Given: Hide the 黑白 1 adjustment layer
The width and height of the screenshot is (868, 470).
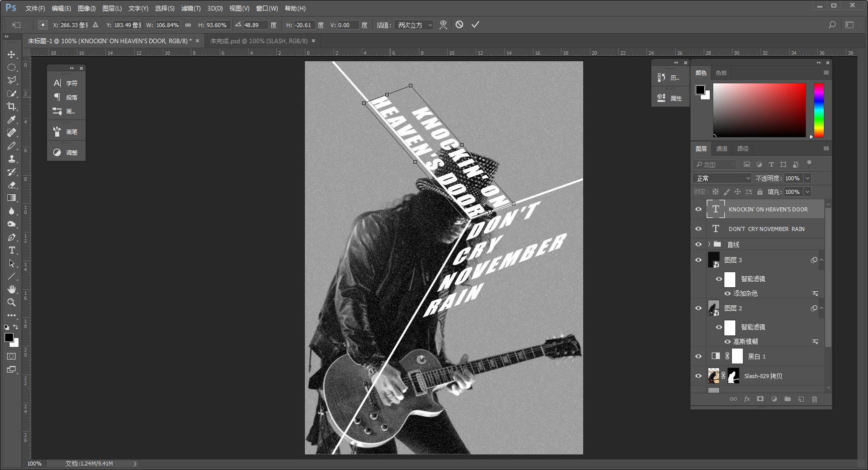Looking at the screenshot, I should click(698, 356).
